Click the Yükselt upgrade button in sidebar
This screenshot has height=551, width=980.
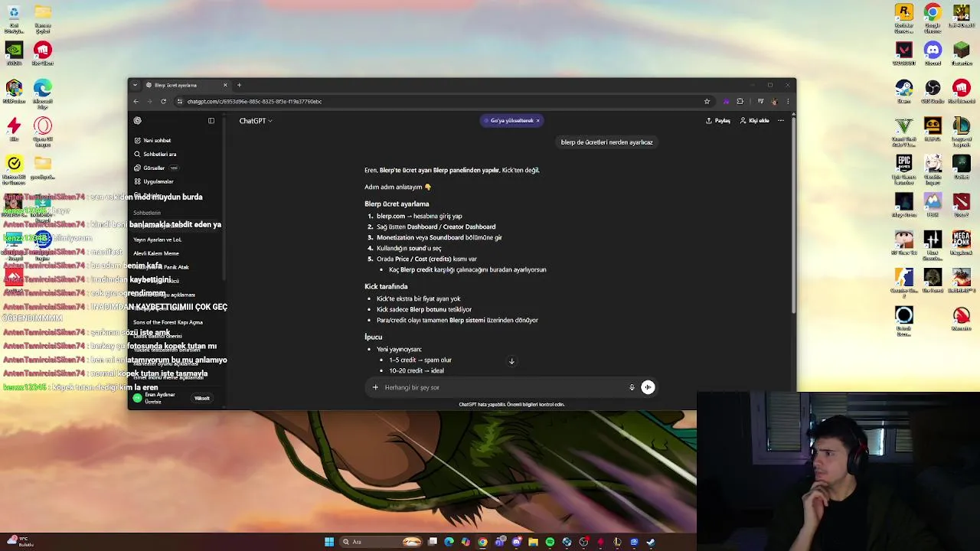[202, 398]
